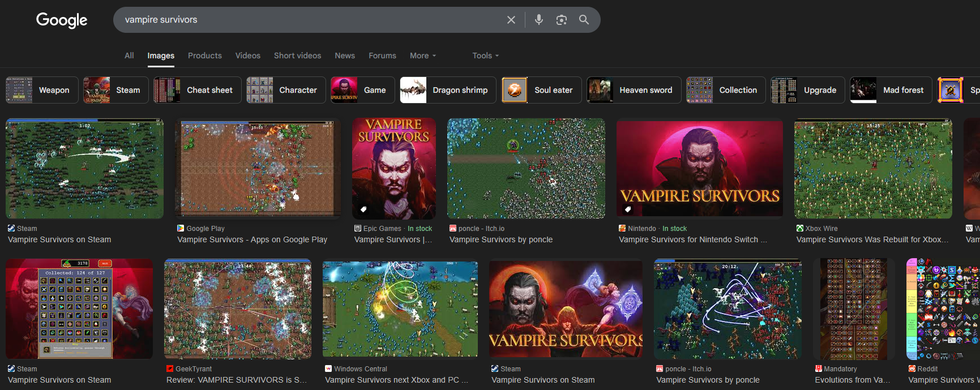Click the Epic Games source favicon

(358, 228)
